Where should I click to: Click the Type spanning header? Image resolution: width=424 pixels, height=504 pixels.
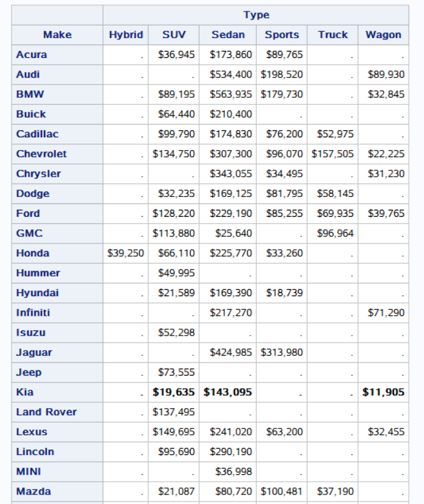(256, 15)
